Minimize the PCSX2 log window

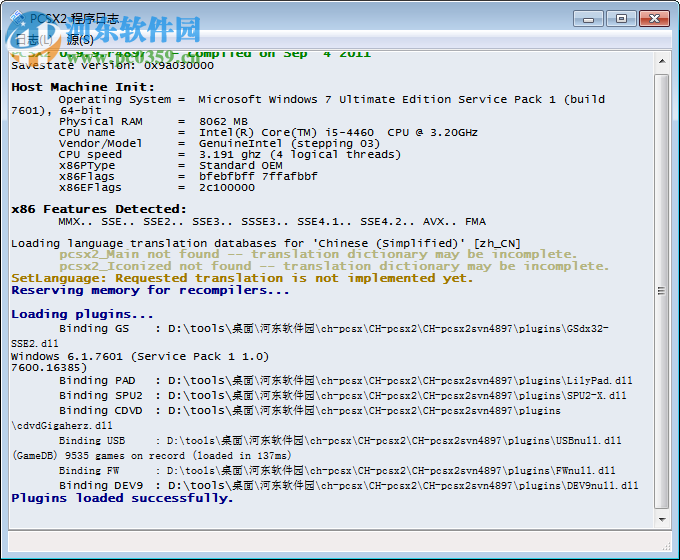point(588,19)
